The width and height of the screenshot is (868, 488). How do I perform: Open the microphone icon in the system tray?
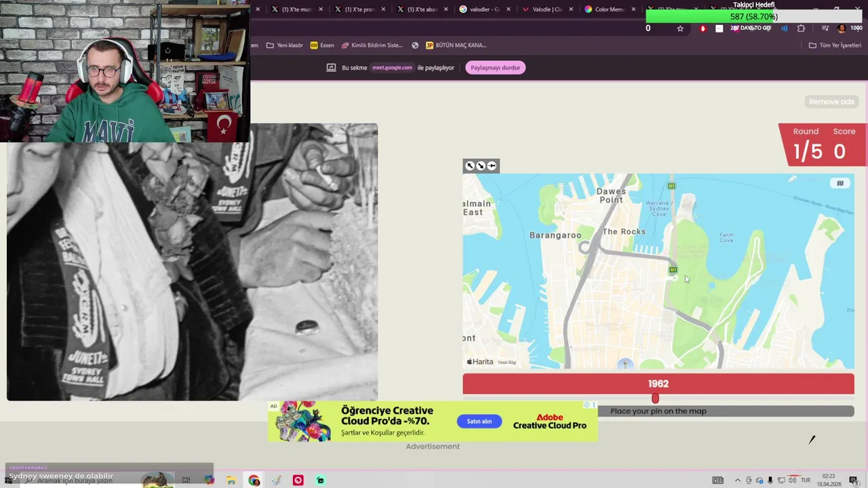point(770,481)
